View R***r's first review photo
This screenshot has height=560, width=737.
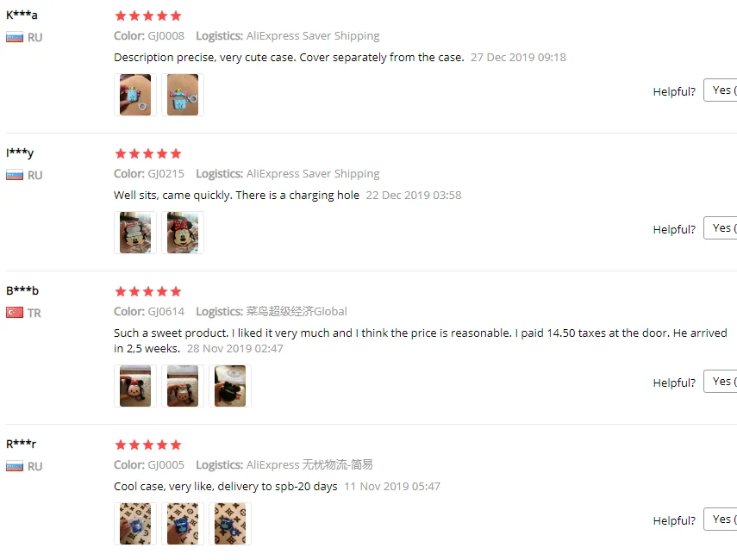[x=135, y=524]
